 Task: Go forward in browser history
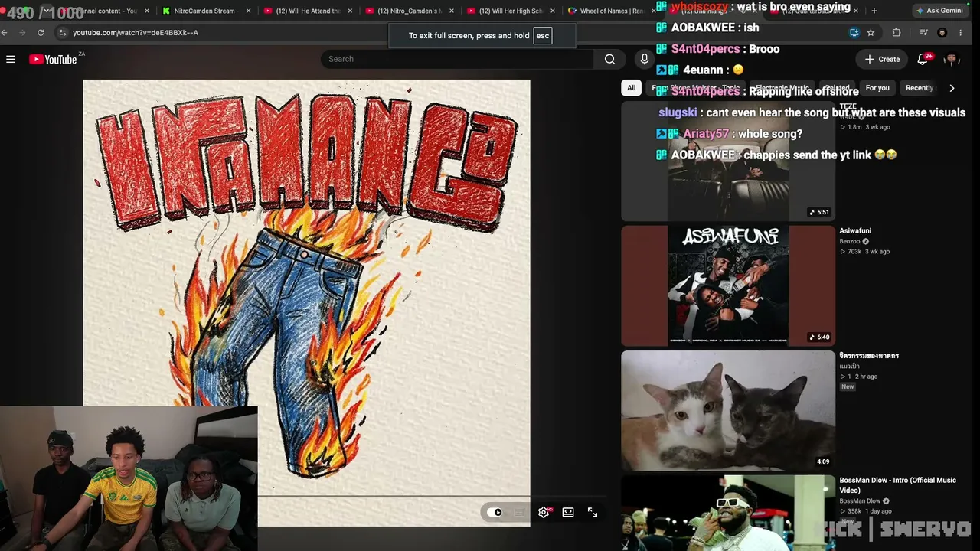[22, 33]
